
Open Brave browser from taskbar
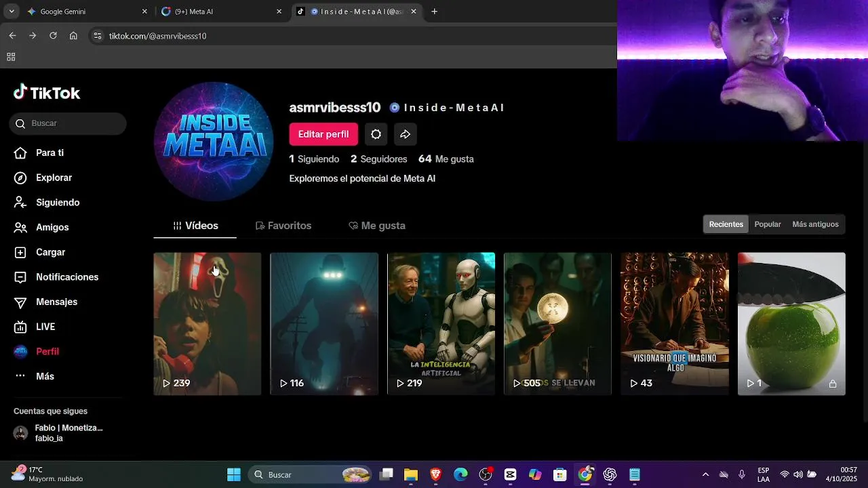click(435, 474)
